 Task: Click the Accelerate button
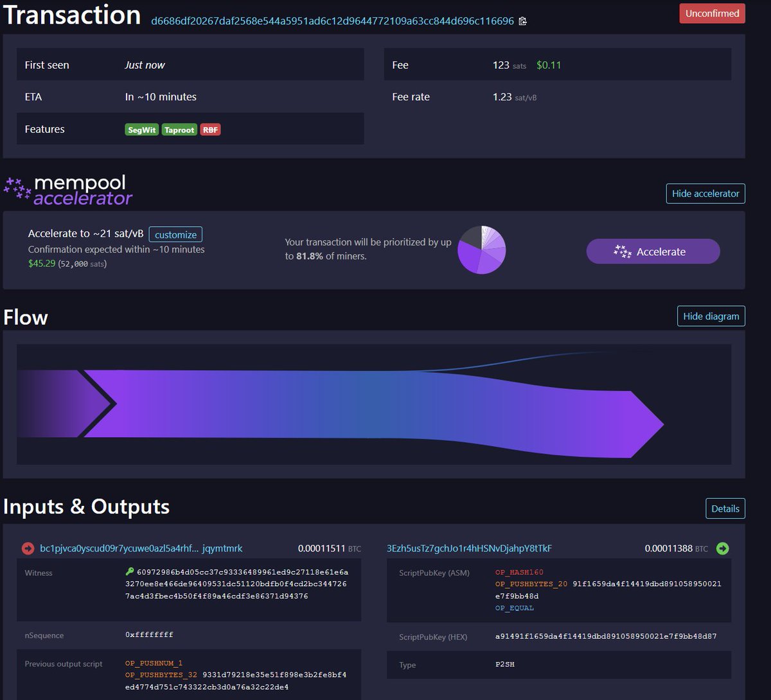point(653,251)
